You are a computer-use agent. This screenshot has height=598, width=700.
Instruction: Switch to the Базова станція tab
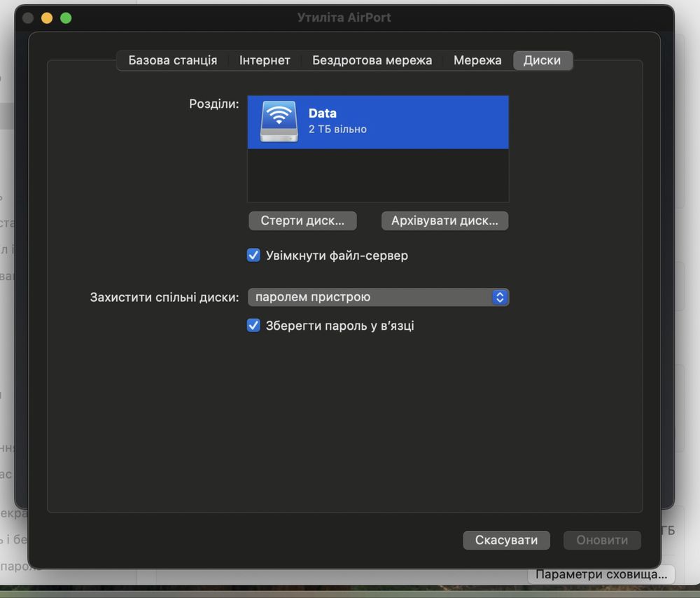tap(173, 60)
